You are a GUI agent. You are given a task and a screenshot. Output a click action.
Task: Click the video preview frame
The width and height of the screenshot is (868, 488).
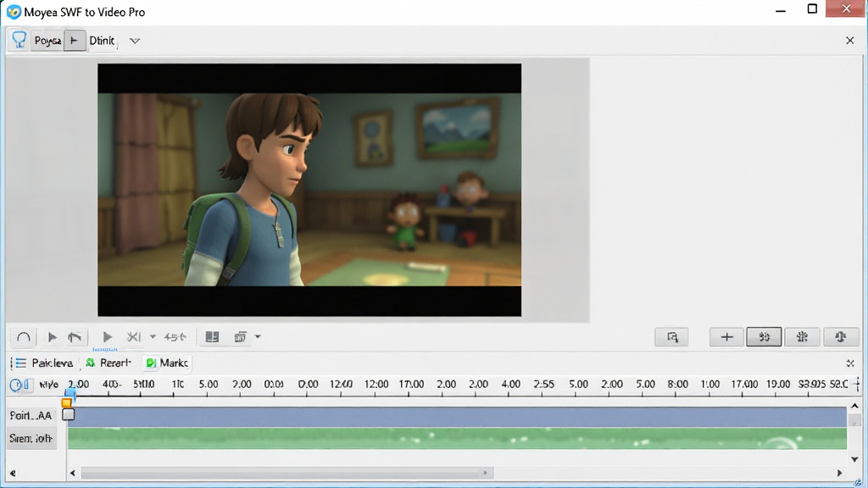point(309,190)
